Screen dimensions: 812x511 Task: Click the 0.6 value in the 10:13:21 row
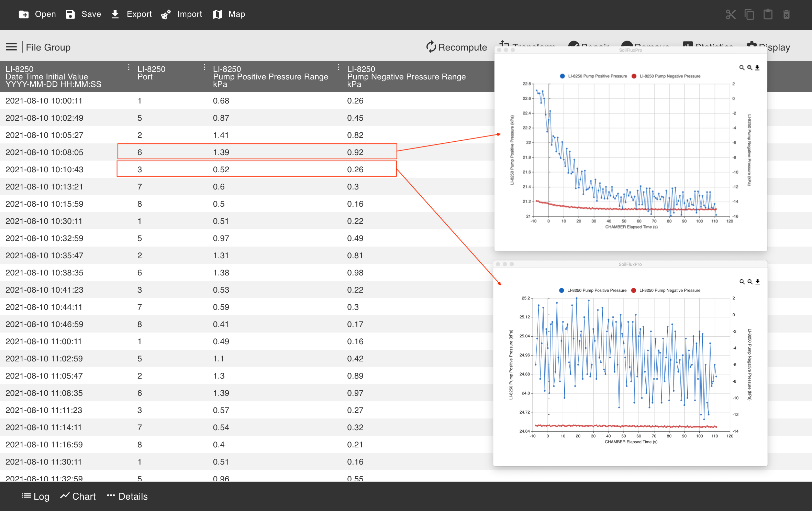tap(219, 187)
